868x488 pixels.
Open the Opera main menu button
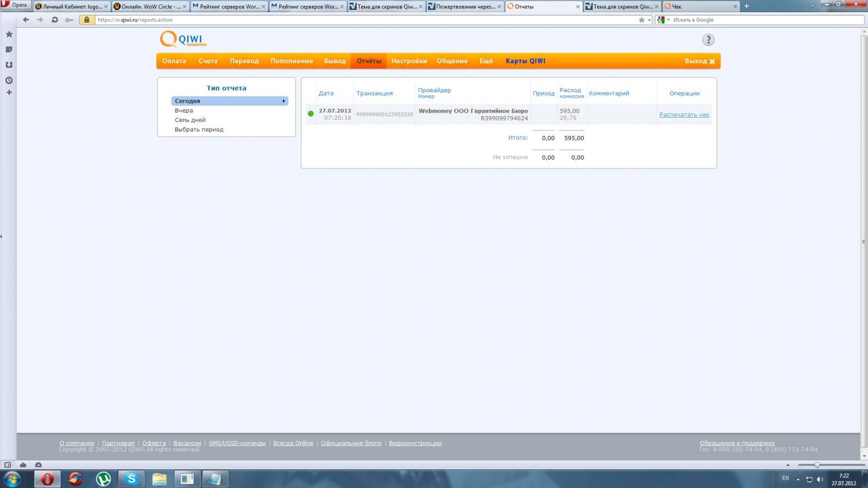click(15, 5)
